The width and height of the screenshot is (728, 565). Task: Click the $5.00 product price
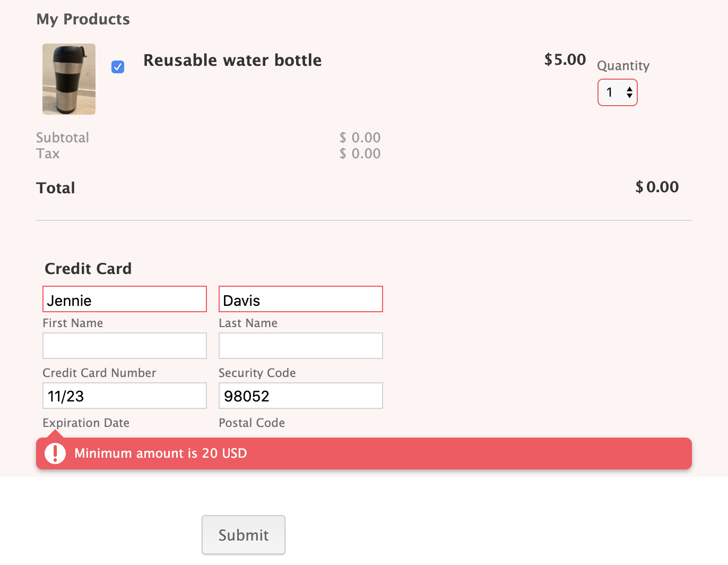click(565, 59)
